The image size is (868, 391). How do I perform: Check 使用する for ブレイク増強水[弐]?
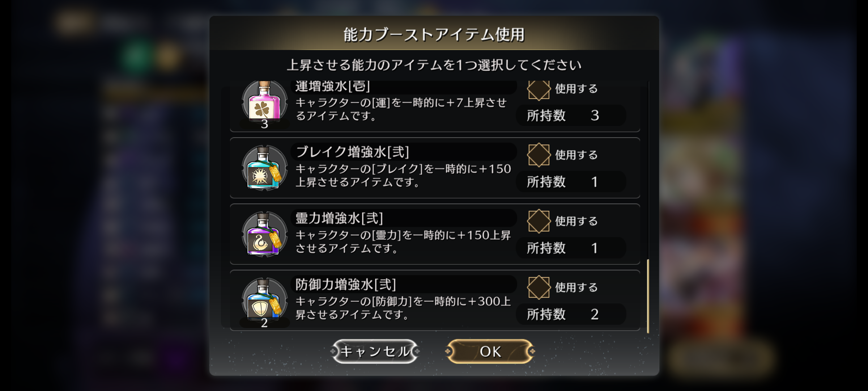click(x=539, y=155)
